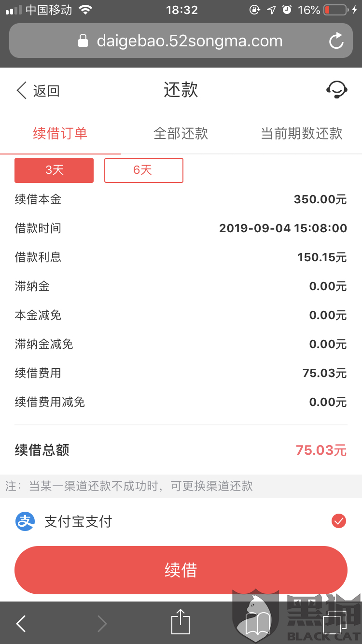Open the Safari bookmarks book icon
Screen dimensions: 362x644
[x=257, y=624]
